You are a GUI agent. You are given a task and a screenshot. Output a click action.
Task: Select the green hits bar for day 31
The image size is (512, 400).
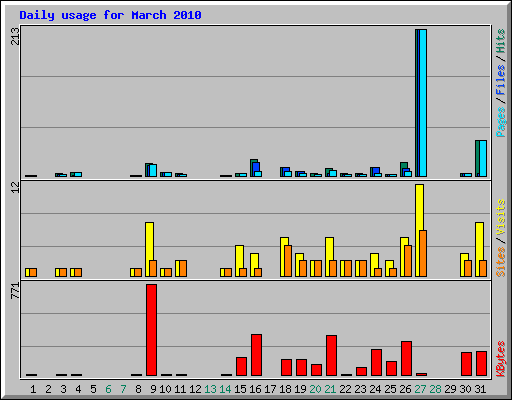pyautogui.click(x=477, y=158)
